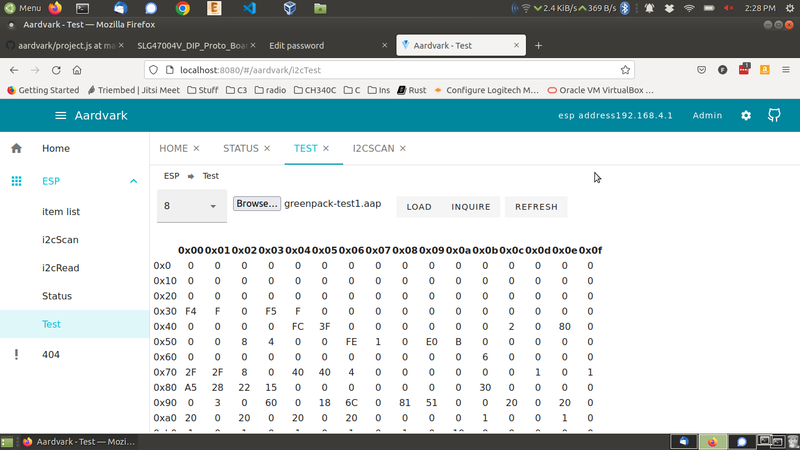
Task: Open the Firefox application menu
Action: tap(786, 70)
